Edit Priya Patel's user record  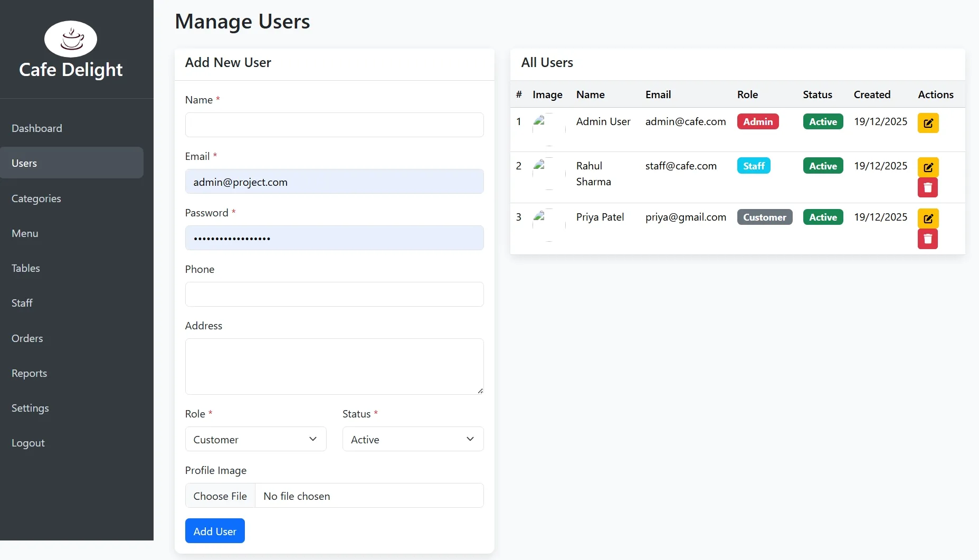point(928,218)
